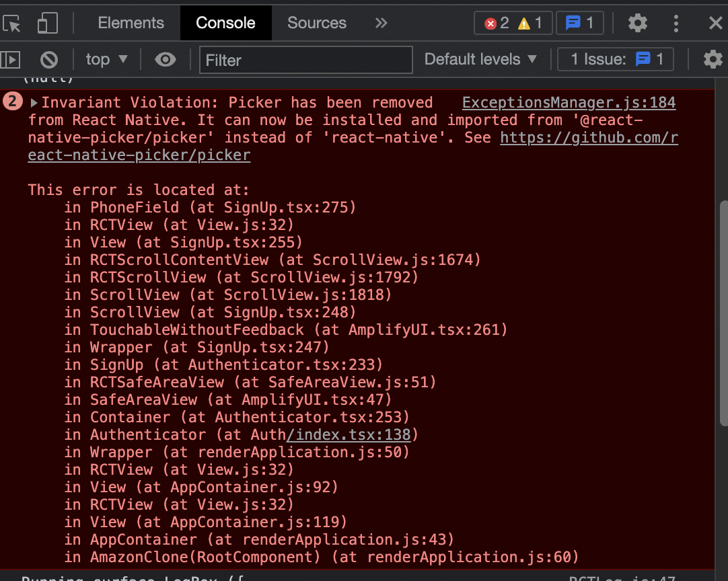Select the line 'in SignUp (at Authenticator.tsx:233)'
The image size is (728, 581).
click(223, 364)
